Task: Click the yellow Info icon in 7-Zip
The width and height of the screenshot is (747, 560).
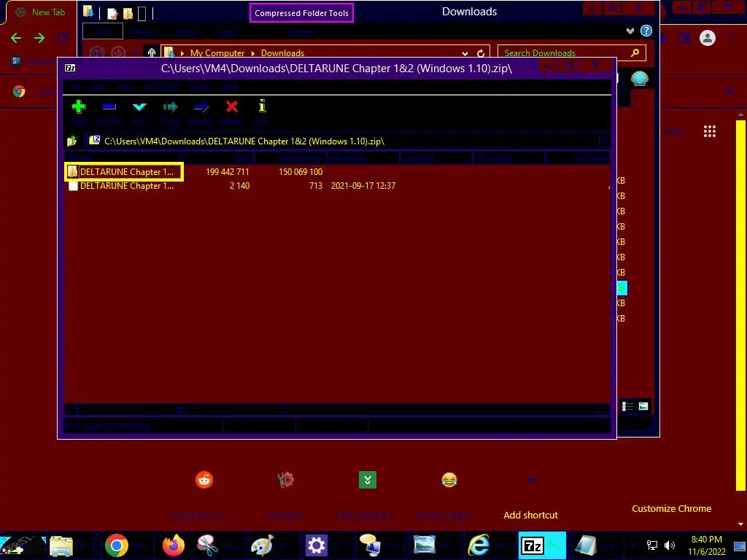Action: tap(262, 106)
